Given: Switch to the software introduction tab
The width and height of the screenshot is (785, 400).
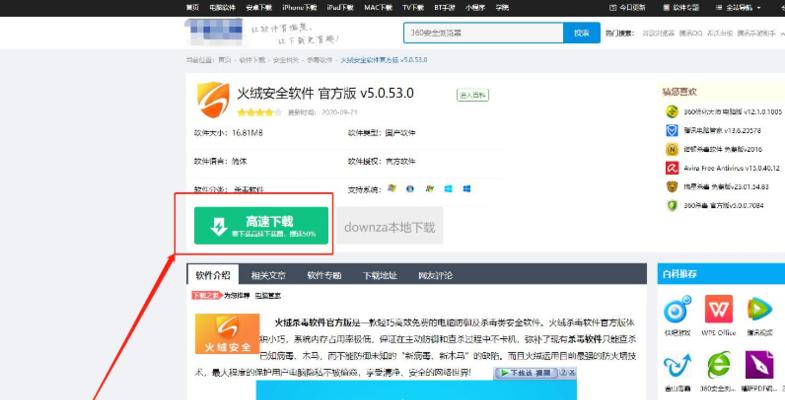Looking at the screenshot, I should click(x=213, y=275).
